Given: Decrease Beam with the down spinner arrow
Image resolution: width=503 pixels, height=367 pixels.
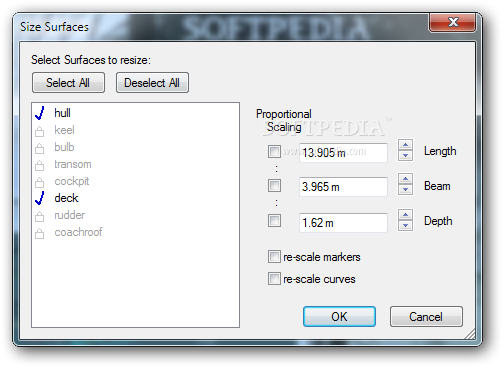Looking at the screenshot, I should tap(405, 190).
